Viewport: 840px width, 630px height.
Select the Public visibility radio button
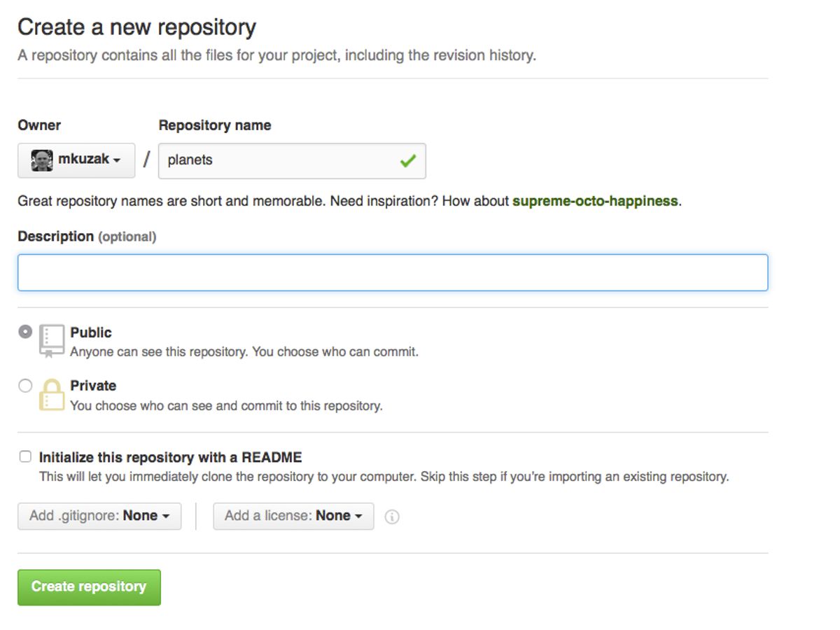[25, 332]
